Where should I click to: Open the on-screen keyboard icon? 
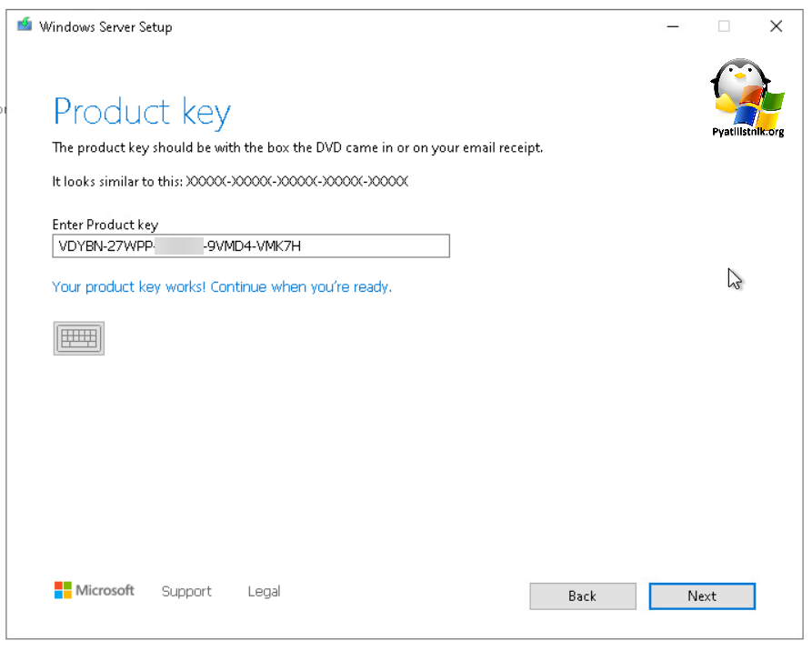tap(78, 338)
